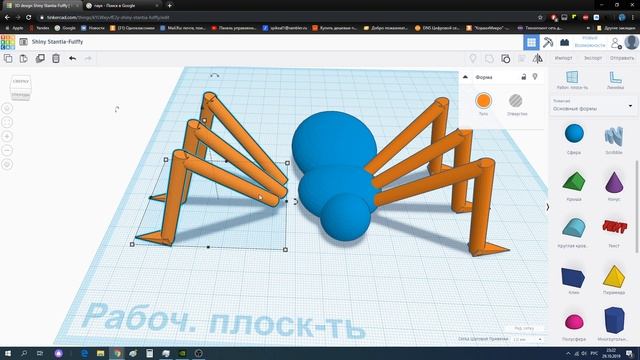Open the Windows notification center
Image resolution: width=640 pixels, height=360 pixels.
629,353
